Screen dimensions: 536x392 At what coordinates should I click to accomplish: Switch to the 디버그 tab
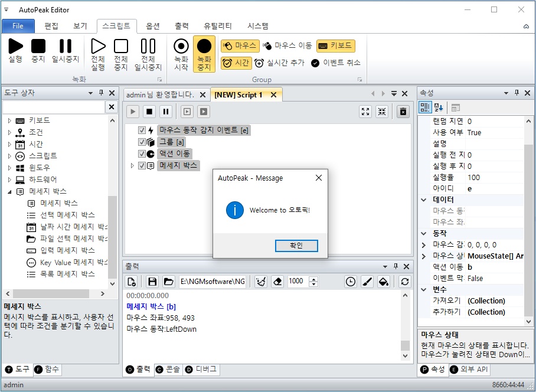(201, 370)
